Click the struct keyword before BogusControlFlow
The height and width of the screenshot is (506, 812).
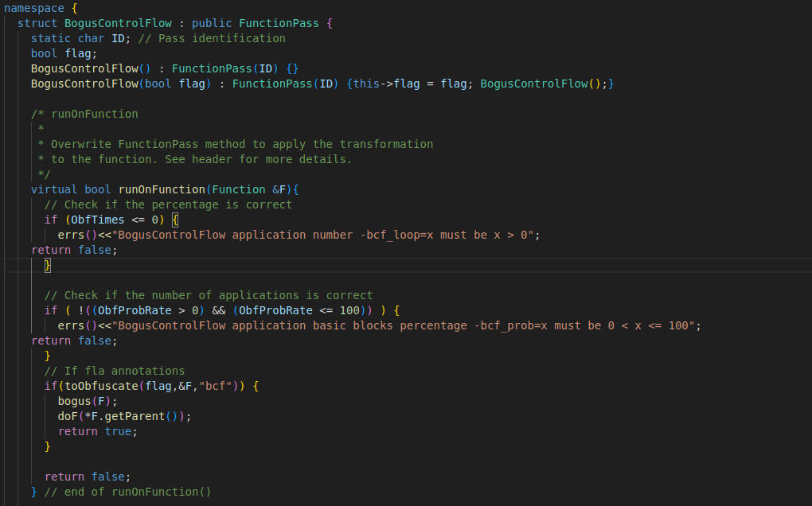(x=37, y=23)
